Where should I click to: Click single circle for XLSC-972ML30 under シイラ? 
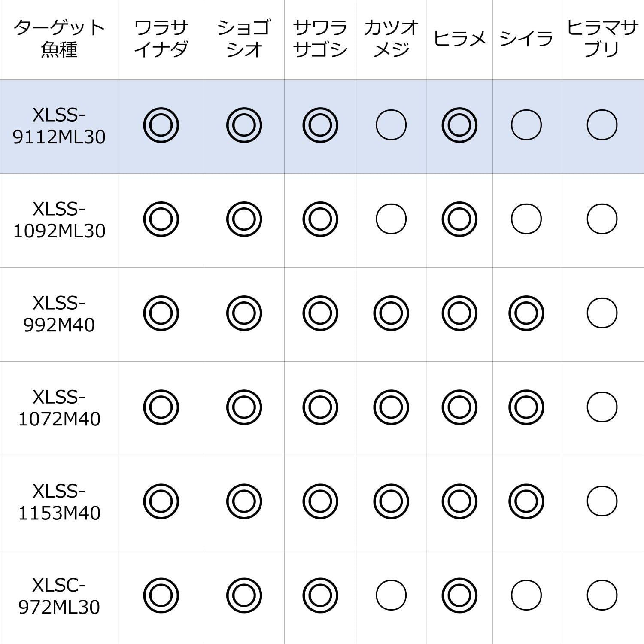(526, 595)
